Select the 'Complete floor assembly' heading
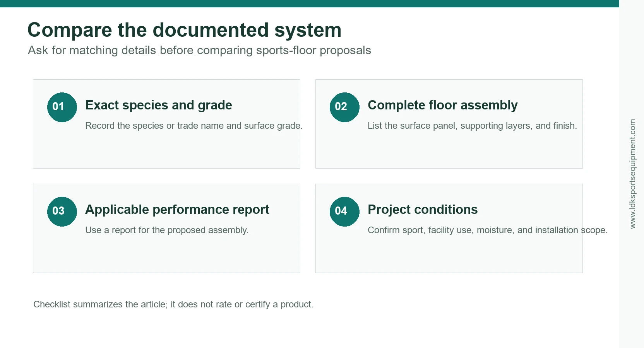This screenshot has height=348, width=644. click(x=443, y=105)
